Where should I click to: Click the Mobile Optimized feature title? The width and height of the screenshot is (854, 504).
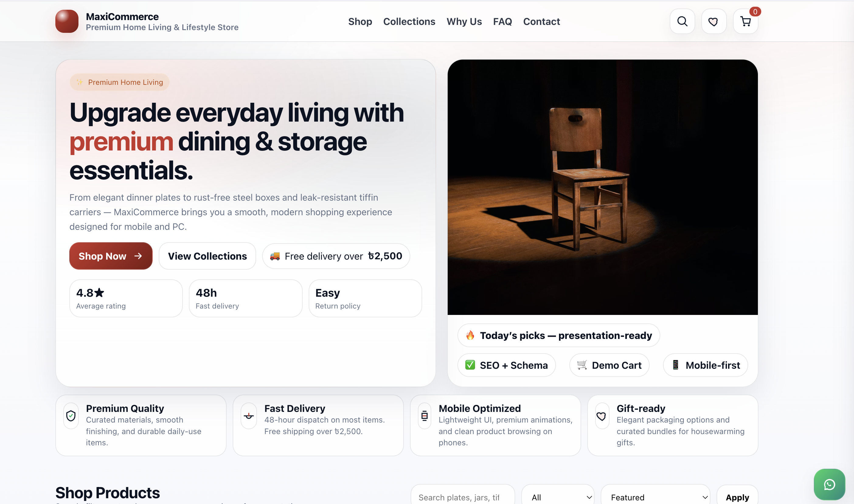pyautogui.click(x=479, y=408)
